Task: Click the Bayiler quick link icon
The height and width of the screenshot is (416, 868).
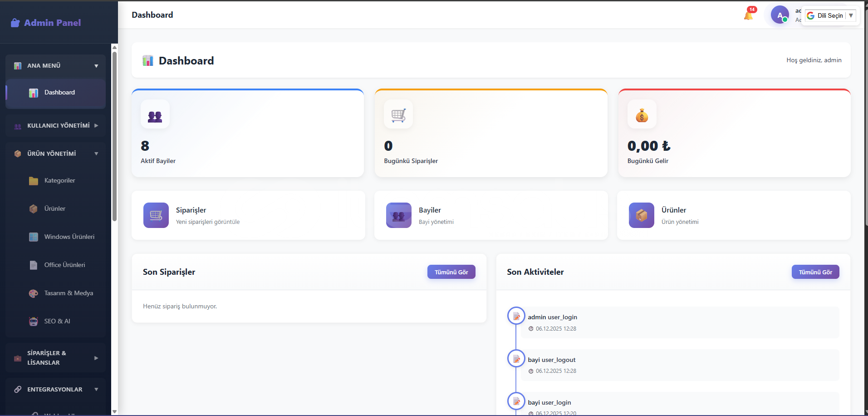Action: click(398, 215)
